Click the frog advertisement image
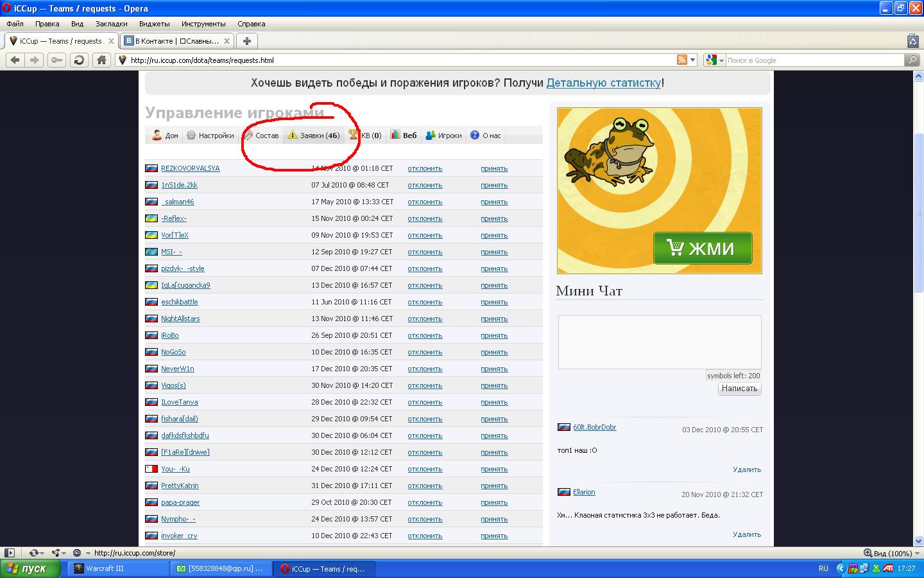 (x=660, y=190)
